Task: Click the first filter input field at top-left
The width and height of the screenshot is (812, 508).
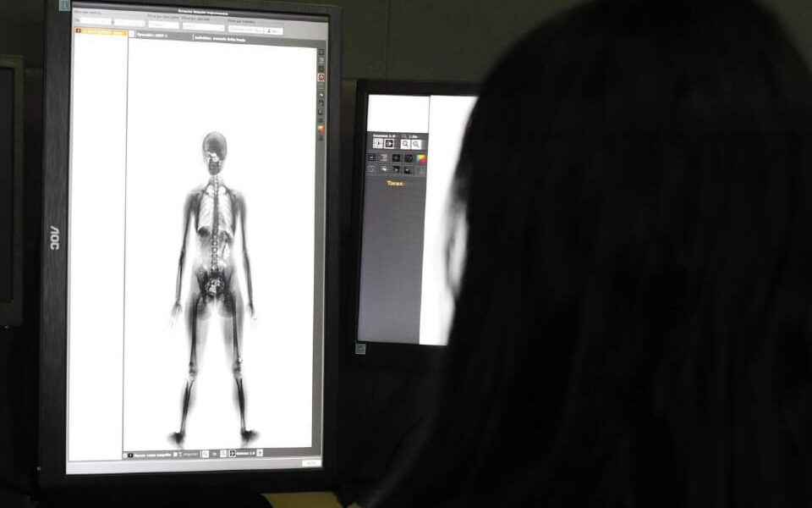Action: coord(95,22)
